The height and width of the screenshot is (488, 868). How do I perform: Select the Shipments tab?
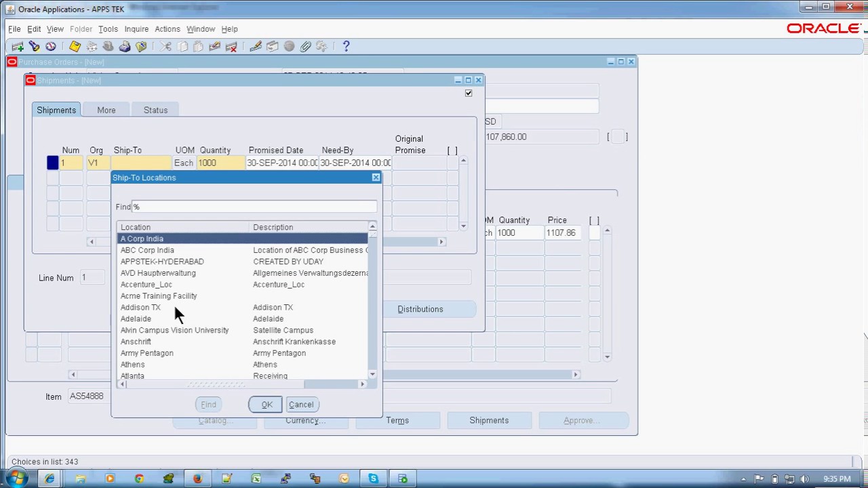tap(56, 110)
